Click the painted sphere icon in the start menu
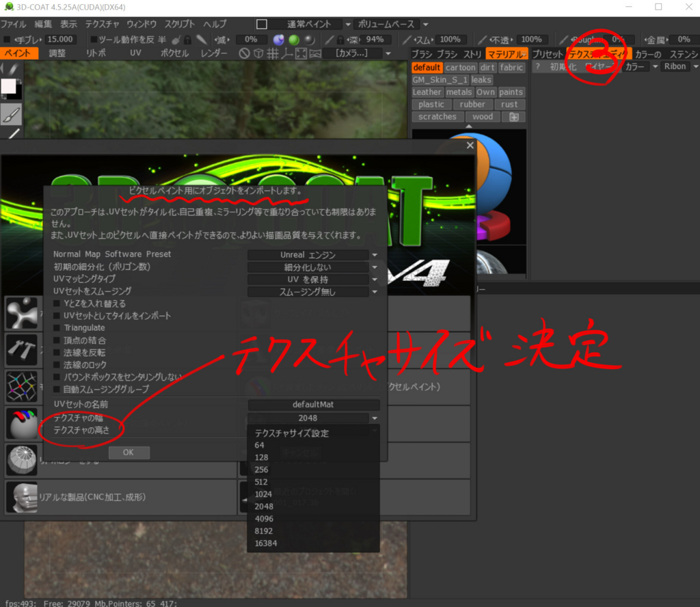This screenshot has height=607, width=700. pos(21,422)
